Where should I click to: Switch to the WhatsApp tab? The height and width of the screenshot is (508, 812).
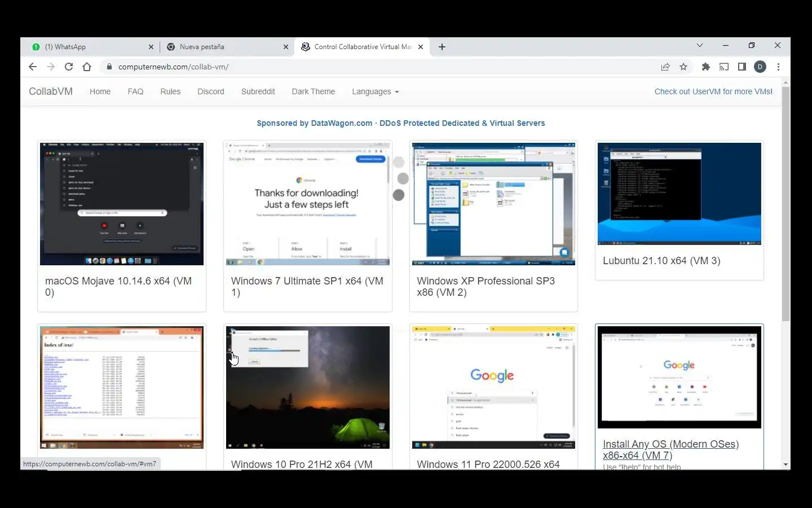[90, 47]
